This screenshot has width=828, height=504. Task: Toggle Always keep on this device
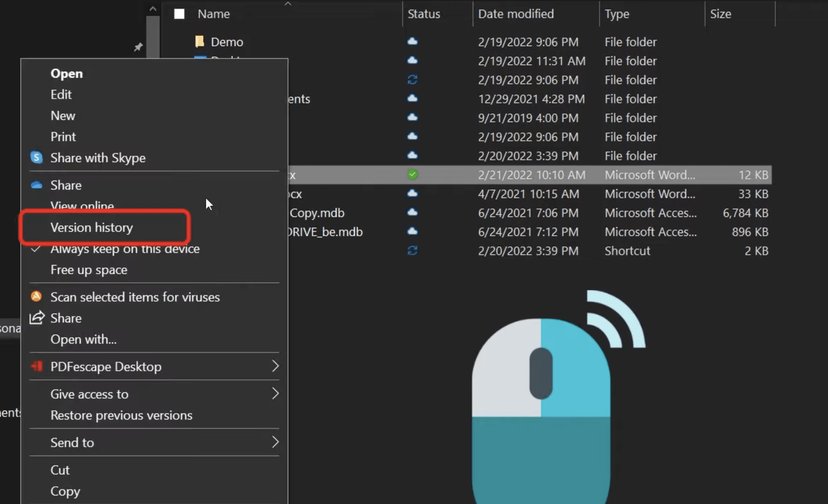tap(125, 249)
